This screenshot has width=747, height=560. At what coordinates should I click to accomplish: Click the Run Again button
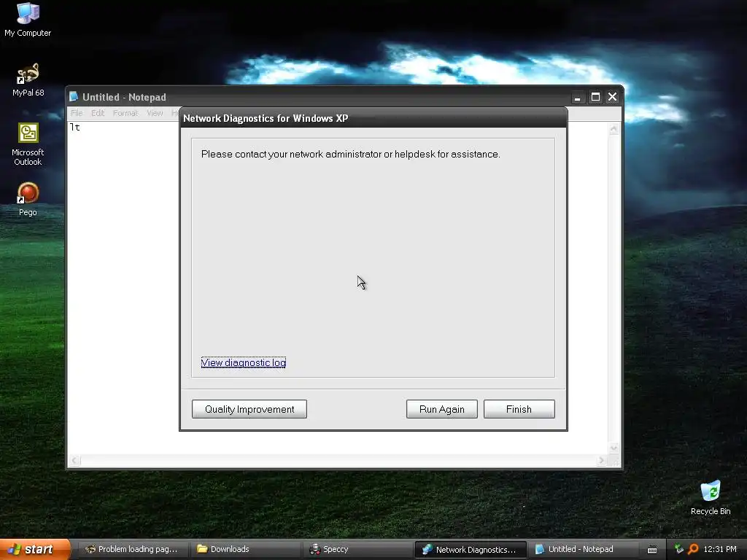pos(441,409)
